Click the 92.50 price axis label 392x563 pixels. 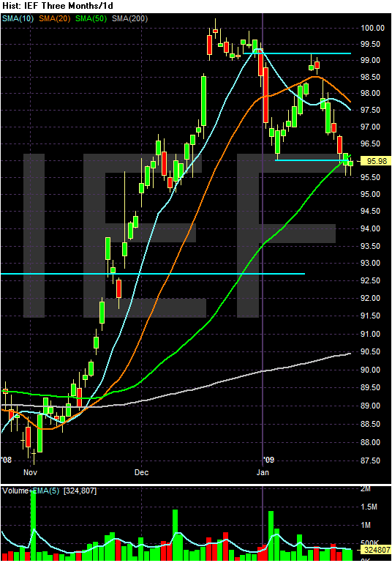(370, 280)
